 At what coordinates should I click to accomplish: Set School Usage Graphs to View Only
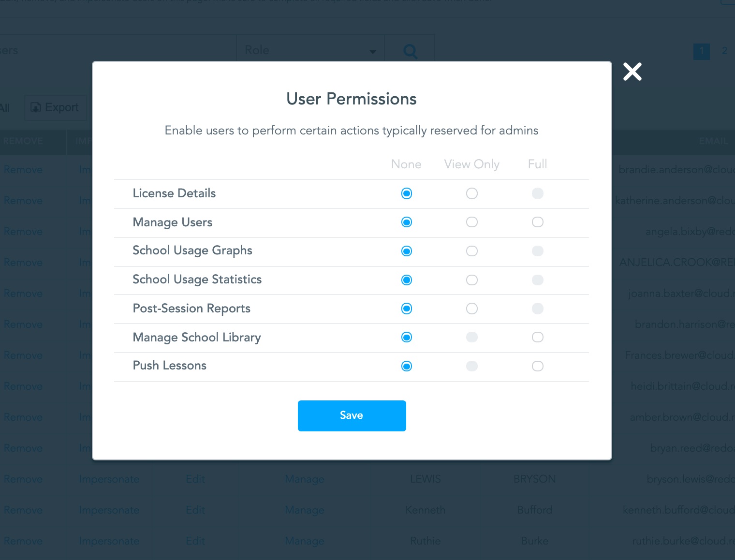coord(471,251)
